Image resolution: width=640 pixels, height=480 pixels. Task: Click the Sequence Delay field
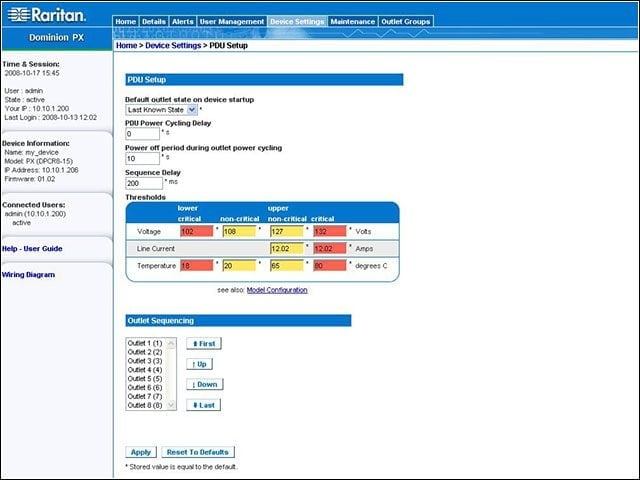coord(144,183)
